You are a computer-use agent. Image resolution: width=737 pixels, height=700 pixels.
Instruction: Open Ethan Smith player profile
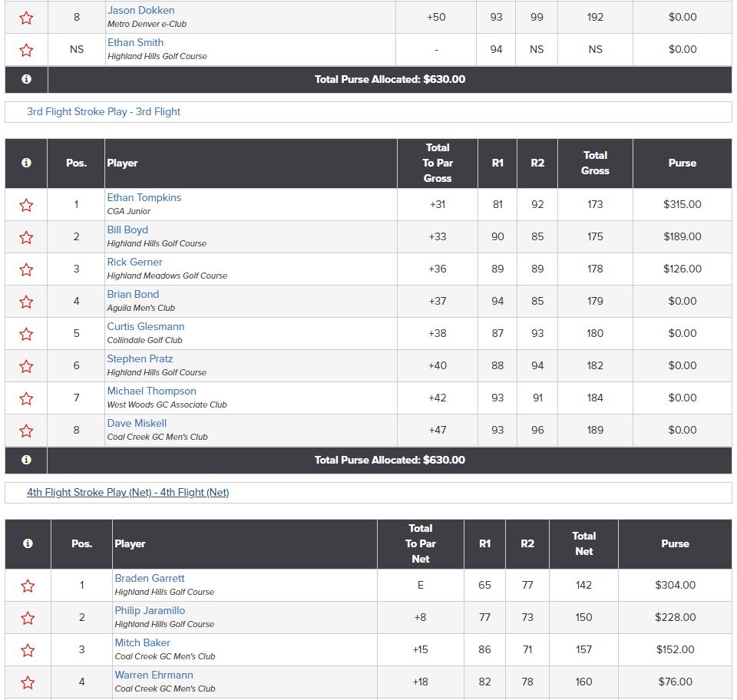(135, 43)
